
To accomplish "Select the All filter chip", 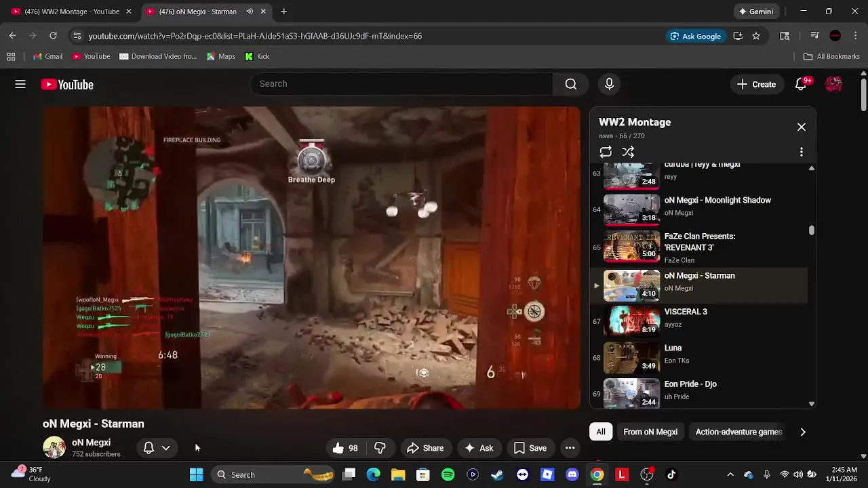I will [601, 432].
